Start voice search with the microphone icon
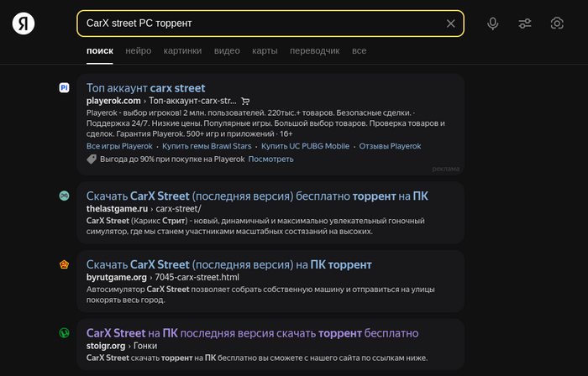 tap(493, 23)
